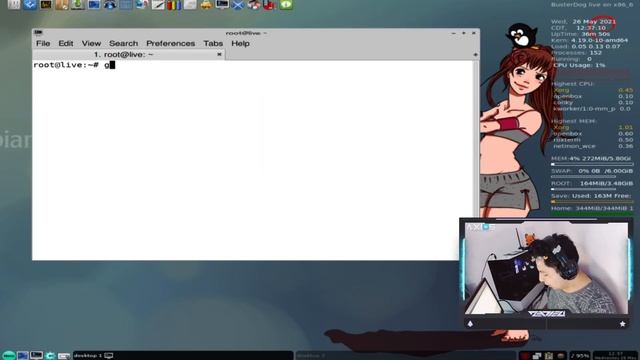Click the brown package icon in top launcher
The width and height of the screenshot is (640, 360).
point(62,4)
